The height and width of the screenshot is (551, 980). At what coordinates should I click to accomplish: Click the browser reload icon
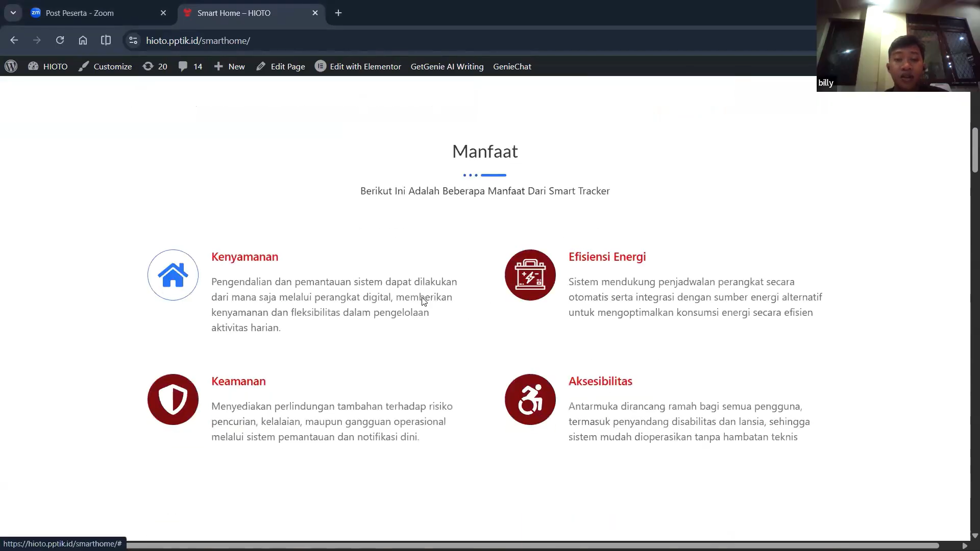click(x=60, y=40)
